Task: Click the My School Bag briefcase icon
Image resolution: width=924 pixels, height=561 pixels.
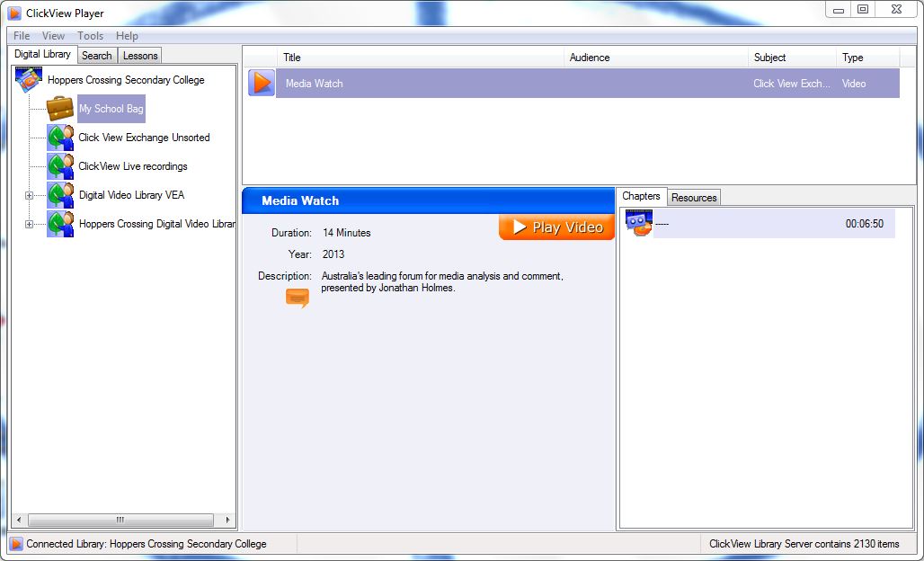Action: [60, 109]
